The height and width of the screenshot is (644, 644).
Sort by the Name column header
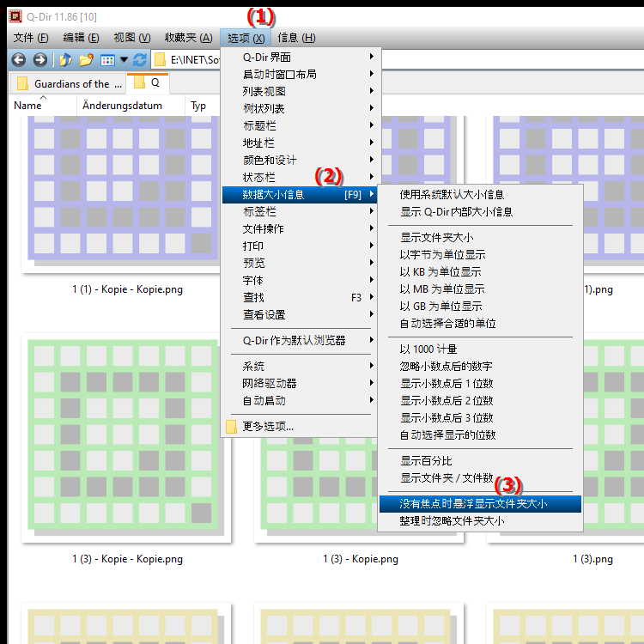point(42,106)
